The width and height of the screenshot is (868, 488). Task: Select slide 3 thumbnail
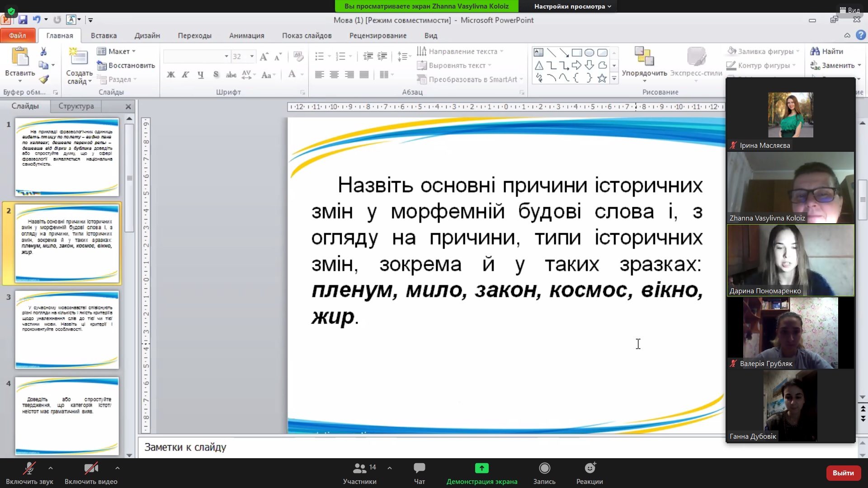click(67, 329)
